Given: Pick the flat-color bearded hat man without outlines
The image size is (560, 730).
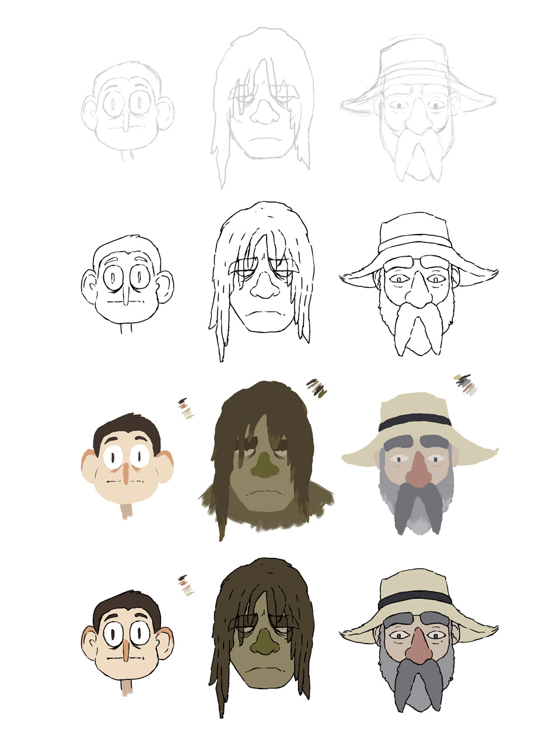Looking at the screenshot, I should 419,464.
